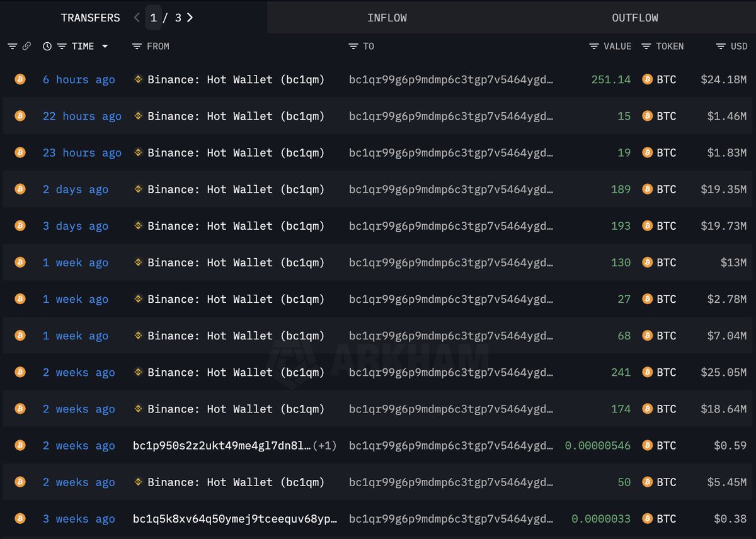Switch to the OUTFLOW tab
756x539 pixels.
pyautogui.click(x=635, y=18)
